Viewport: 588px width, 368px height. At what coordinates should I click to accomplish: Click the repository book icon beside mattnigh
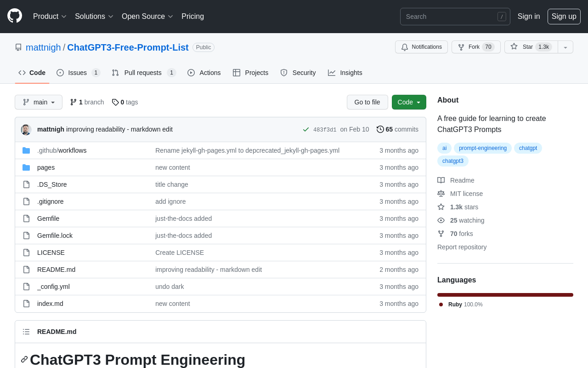(18, 47)
